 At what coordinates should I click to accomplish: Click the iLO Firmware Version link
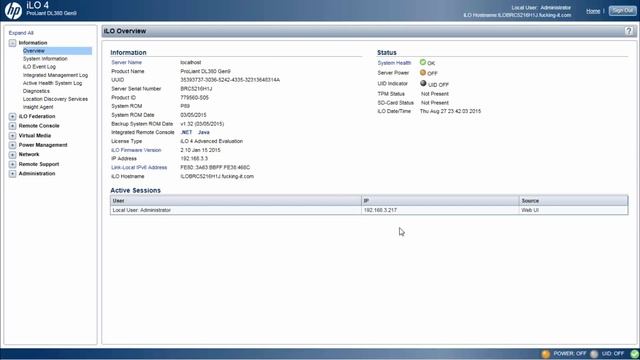pos(136,150)
